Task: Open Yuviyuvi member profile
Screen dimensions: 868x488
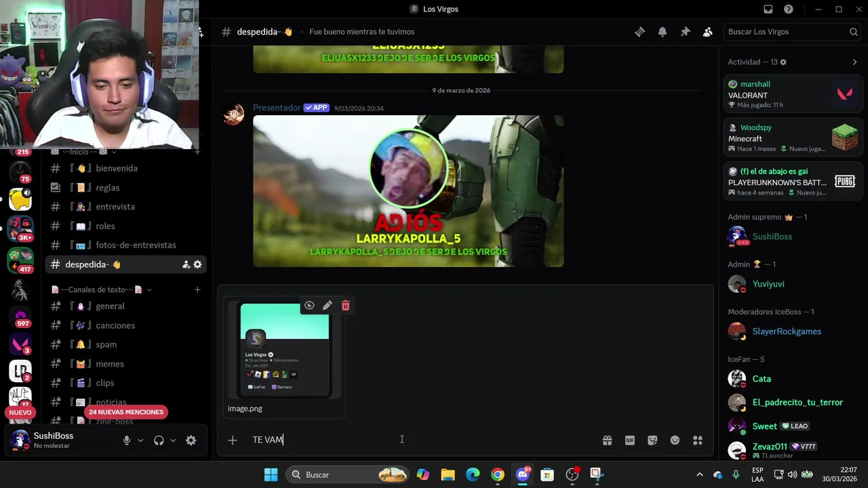Action: click(792, 284)
